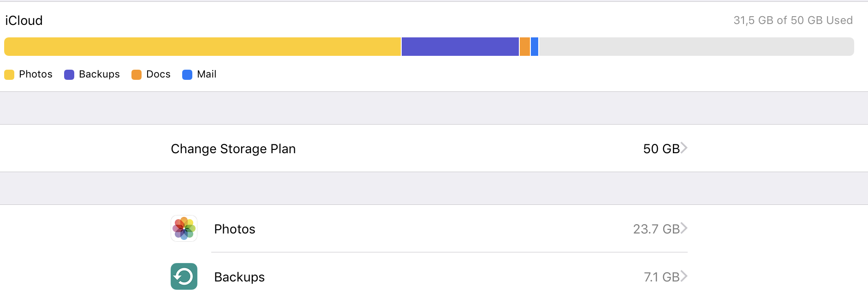Click the yellow Photos legend square

(9, 75)
